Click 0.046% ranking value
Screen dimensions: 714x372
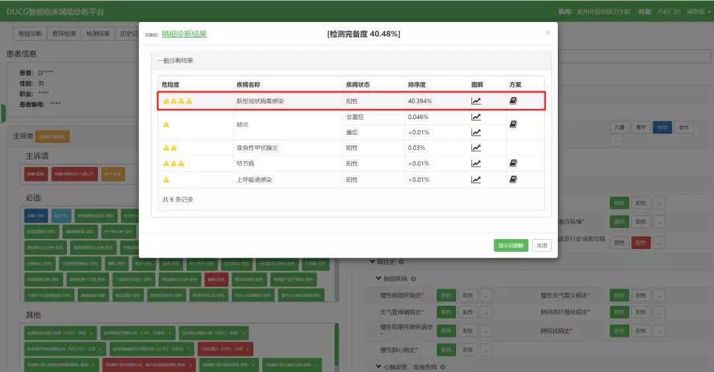tap(418, 117)
